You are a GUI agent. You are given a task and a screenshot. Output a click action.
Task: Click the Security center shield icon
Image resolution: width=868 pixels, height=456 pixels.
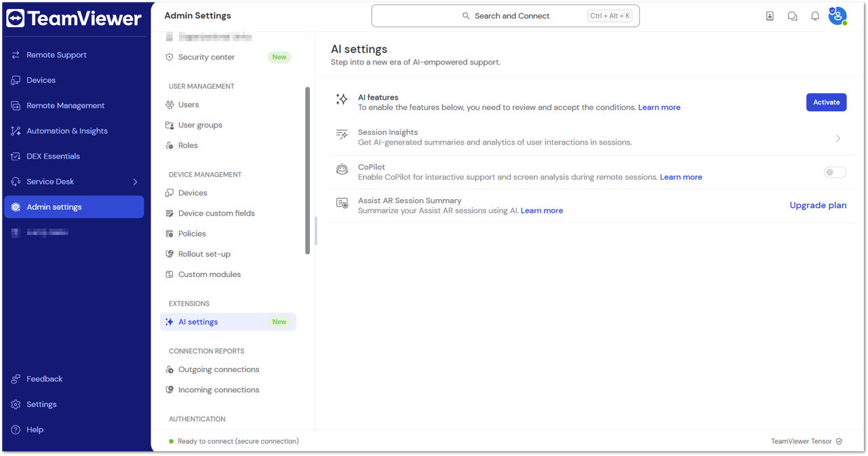pos(170,58)
